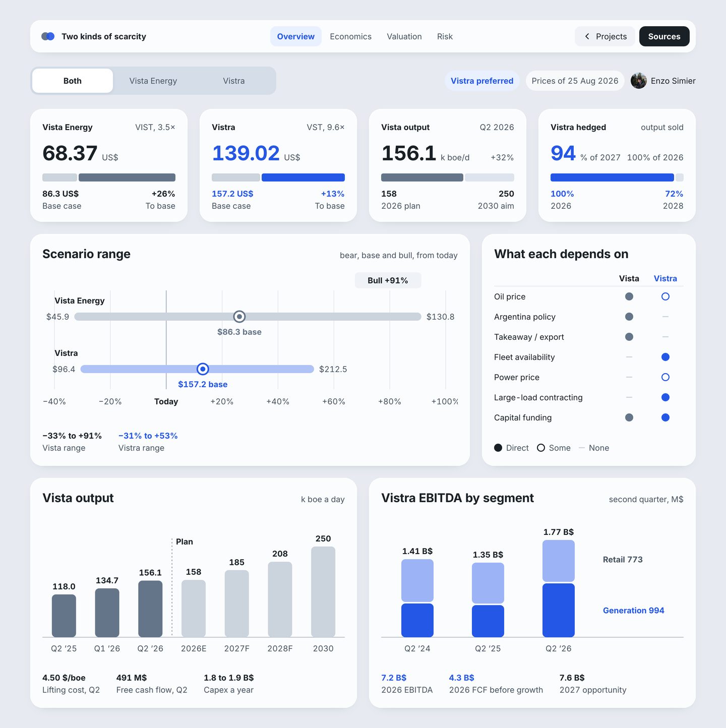The height and width of the screenshot is (728, 726).
Task: Click the Vistra oil price ring marker
Action: 665,296
